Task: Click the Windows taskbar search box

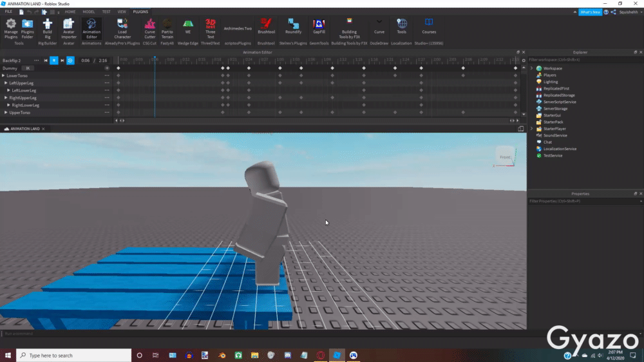Action: point(74,356)
